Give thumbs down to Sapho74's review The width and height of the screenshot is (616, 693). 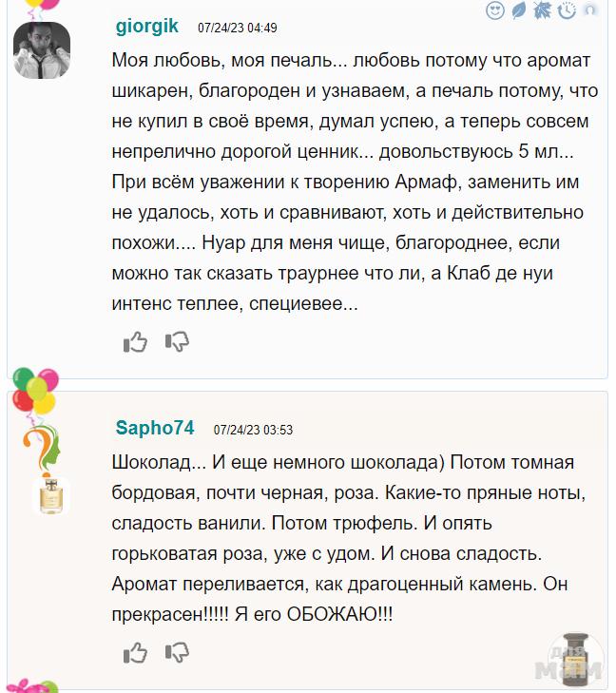point(177,652)
